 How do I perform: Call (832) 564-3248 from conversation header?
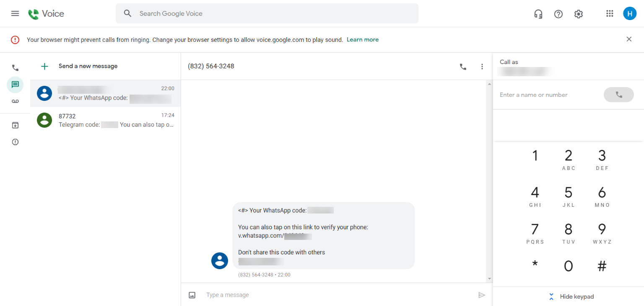[463, 67]
